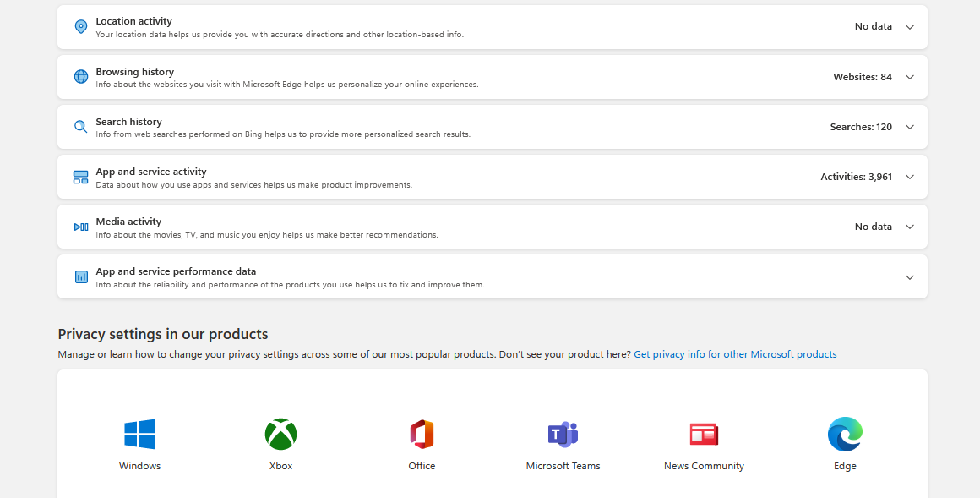This screenshot has height=498, width=980.
Task: Expand the App and service activity section
Action: (910, 177)
